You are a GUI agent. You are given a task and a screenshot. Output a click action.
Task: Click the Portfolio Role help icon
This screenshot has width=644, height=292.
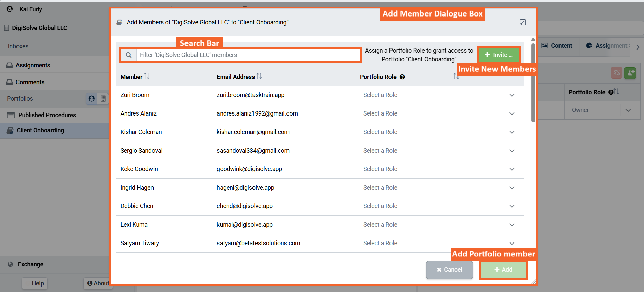click(x=402, y=77)
